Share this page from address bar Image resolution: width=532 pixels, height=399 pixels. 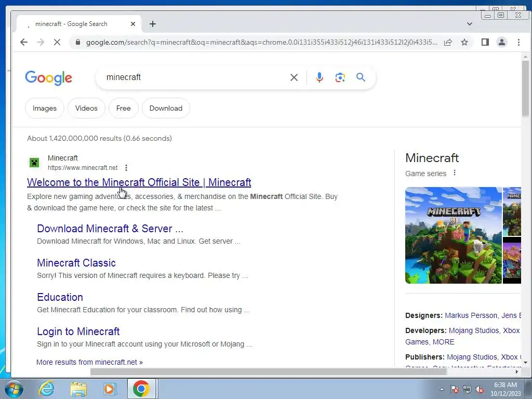tap(448, 42)
